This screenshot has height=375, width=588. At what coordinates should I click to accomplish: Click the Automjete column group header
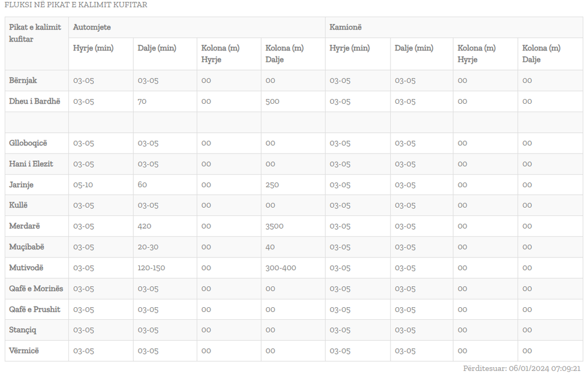tap(92, 27)
